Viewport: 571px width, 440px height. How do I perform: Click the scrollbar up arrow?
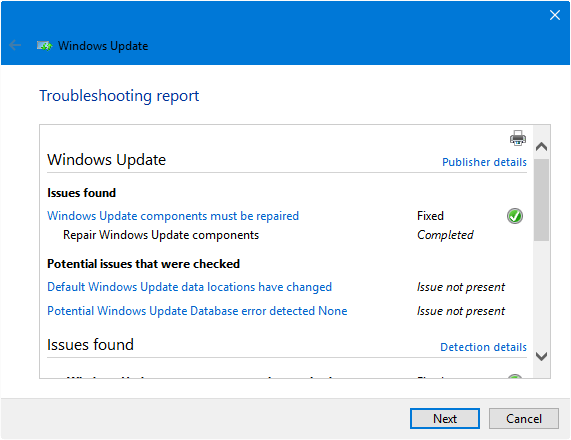coord(541,147)
